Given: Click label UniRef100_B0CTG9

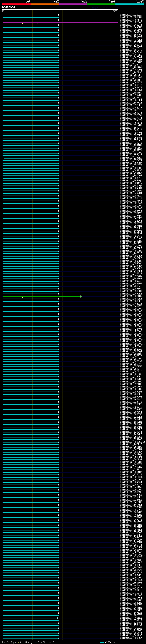Looking at the screenshot, I should tap(131, 296).
